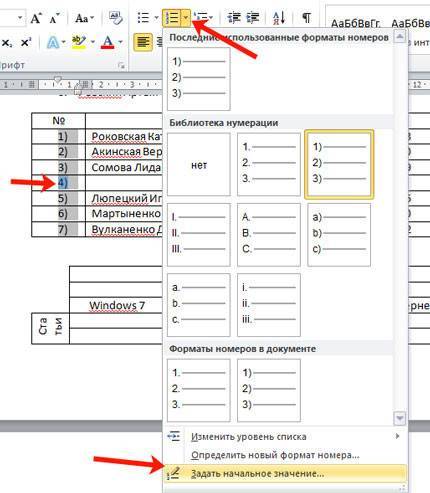Viewport: 430px width, 493px height.
Task: Select 'нет' in the numbering library
Action: click(198, 165)
